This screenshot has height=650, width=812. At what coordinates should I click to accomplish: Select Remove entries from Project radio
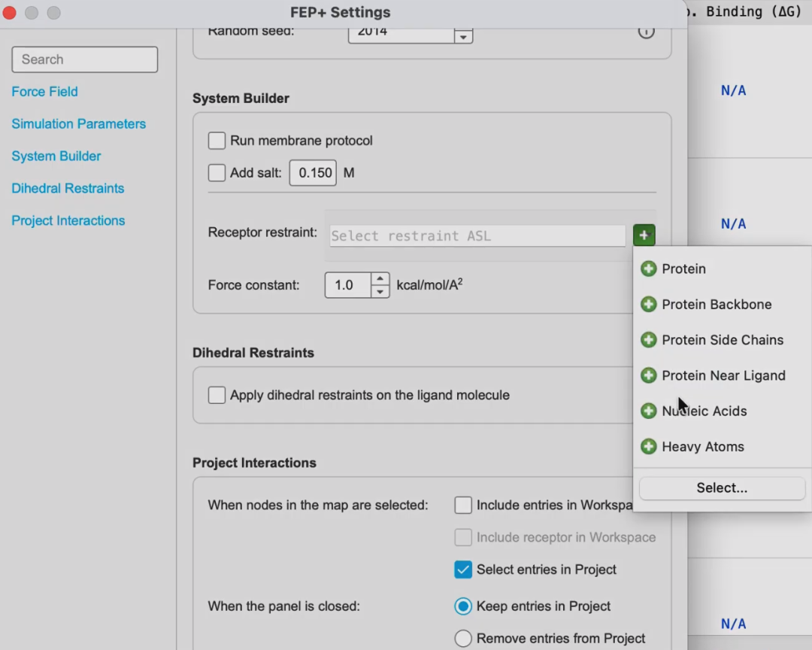463,638
